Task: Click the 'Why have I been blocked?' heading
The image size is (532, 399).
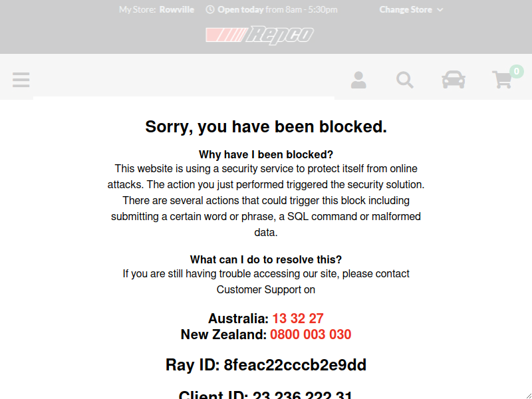Action: pyautogui.click(x=266, y=154)
